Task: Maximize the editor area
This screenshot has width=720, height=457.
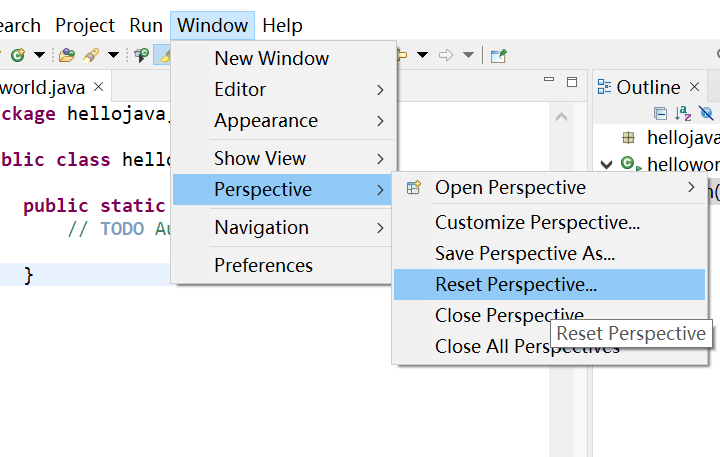Action: point(572,82)
